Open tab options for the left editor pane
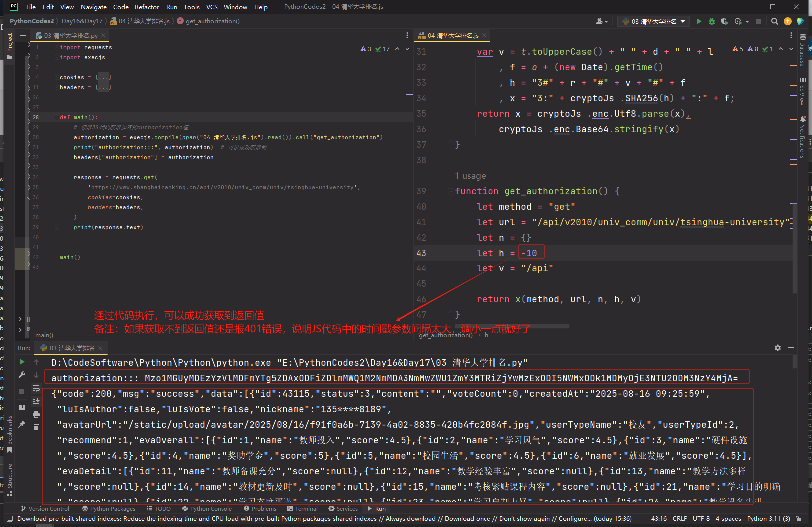812x527 pixels. (407, 35)
